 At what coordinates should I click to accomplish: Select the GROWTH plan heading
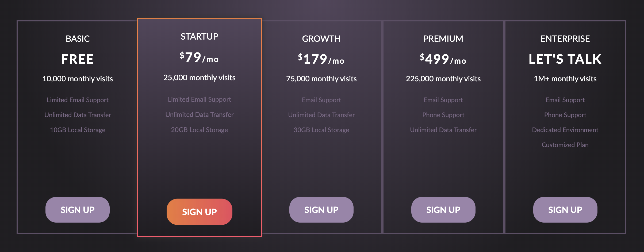321,39
